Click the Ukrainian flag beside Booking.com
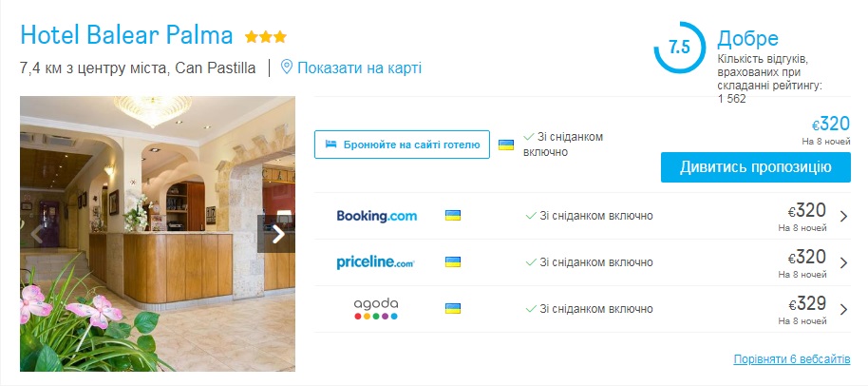Screen dimensions: 868x386 453,216
